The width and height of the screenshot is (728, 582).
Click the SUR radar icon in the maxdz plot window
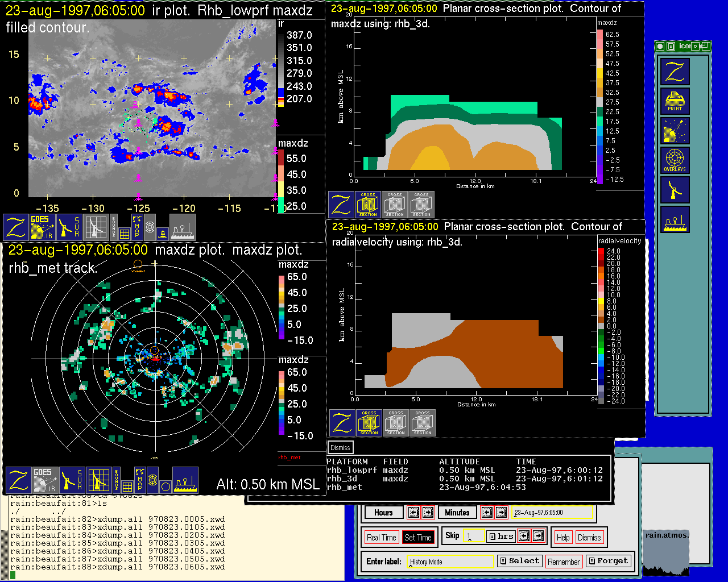[x=72, y=480]
